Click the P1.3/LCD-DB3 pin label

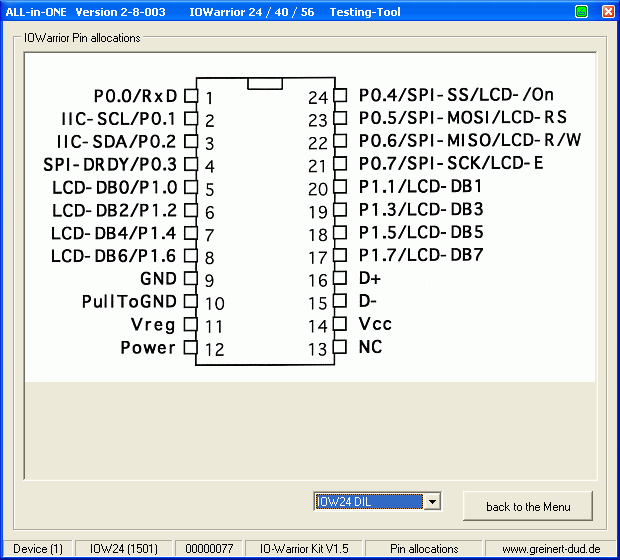pyautogui.click(x=421, y=209)
